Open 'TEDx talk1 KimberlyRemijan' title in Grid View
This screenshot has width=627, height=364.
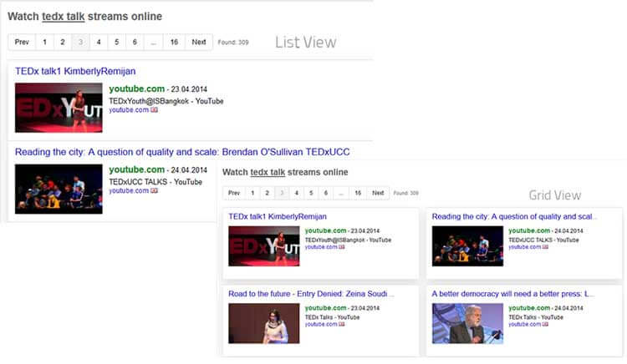(278, 216)
